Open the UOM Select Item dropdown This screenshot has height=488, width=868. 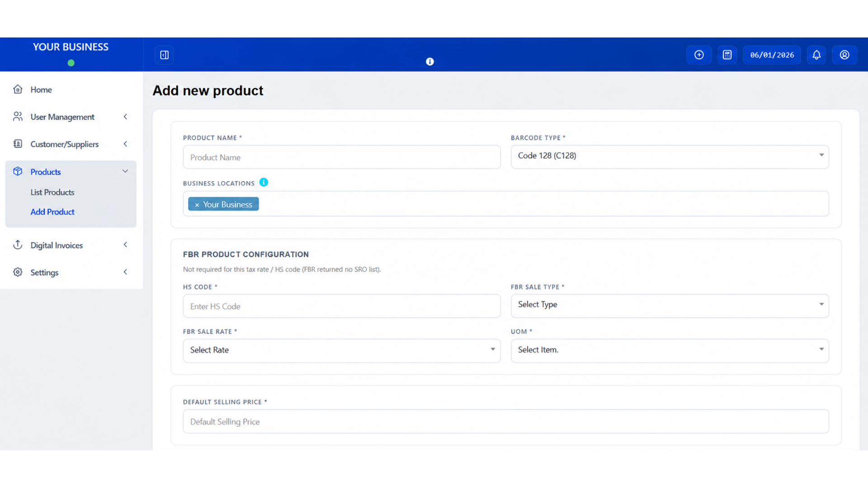(x=670, y=351)
